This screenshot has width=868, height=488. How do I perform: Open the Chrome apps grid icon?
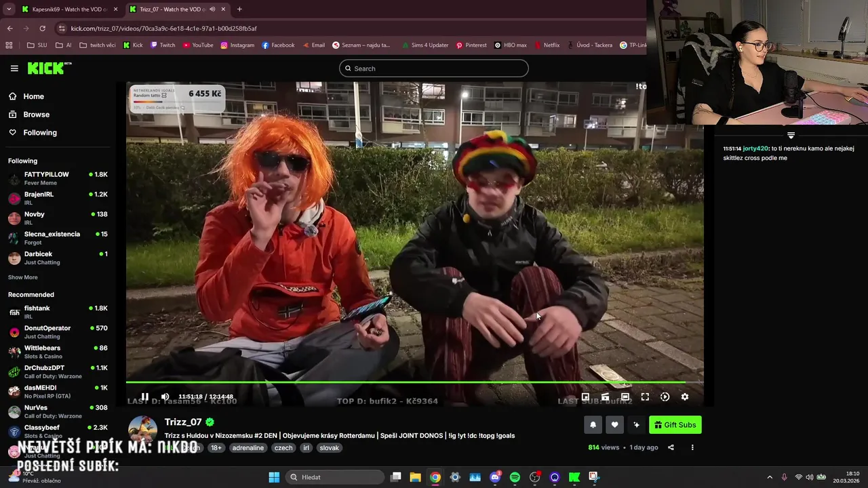click(9, 45)
